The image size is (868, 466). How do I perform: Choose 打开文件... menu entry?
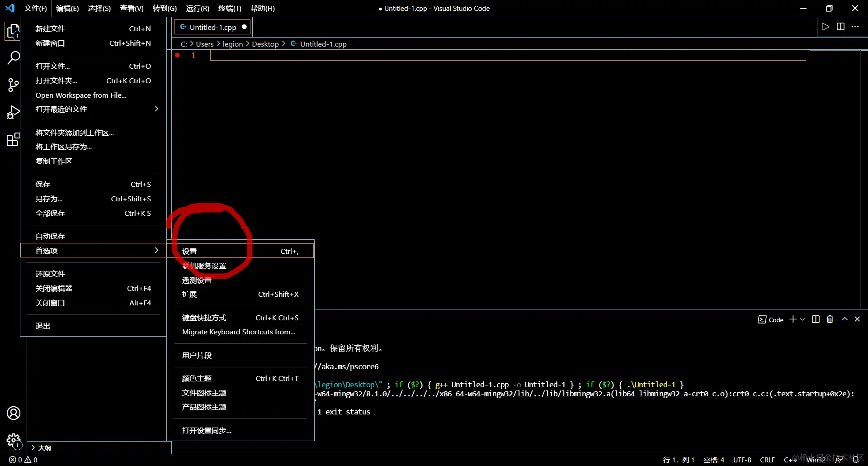click(93, 66)
